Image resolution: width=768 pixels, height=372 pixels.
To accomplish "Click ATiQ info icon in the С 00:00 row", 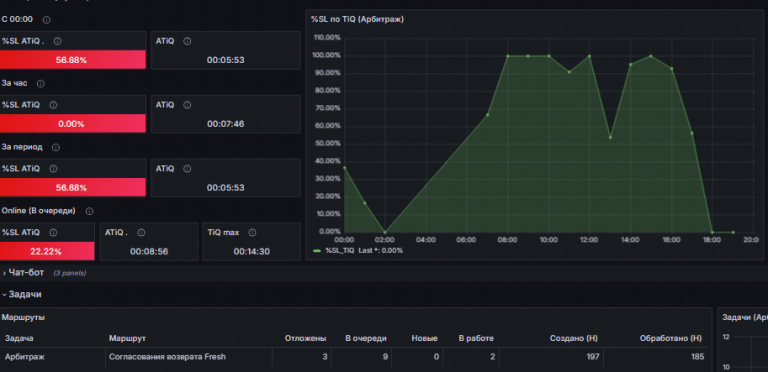I will [x=187, y=42].
